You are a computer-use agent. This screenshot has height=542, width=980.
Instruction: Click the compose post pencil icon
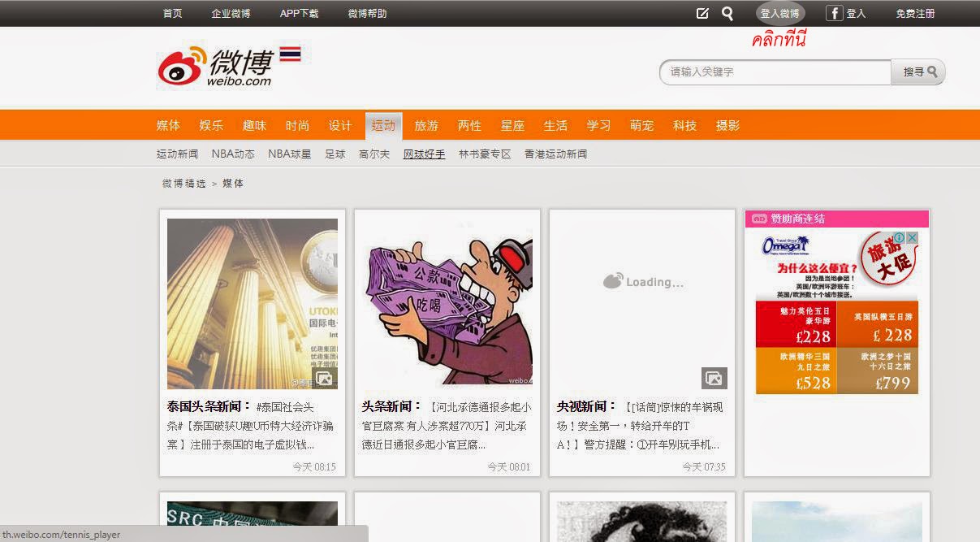coord(702,13)
